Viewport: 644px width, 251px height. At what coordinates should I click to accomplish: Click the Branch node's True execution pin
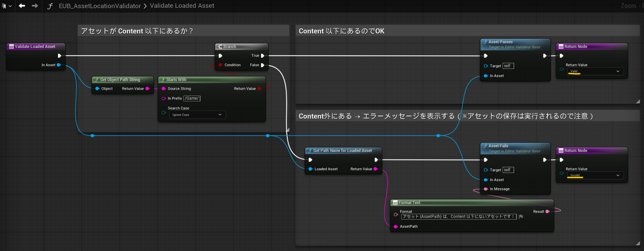tap(262, 56)
